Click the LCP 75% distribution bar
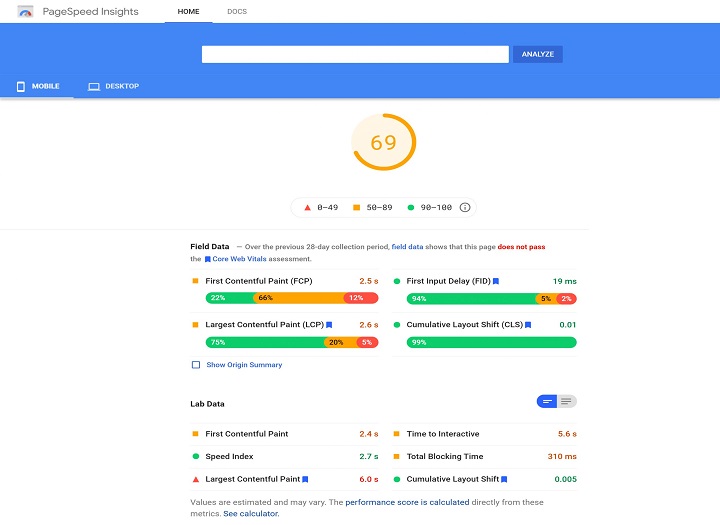 [x=292, y=342]
